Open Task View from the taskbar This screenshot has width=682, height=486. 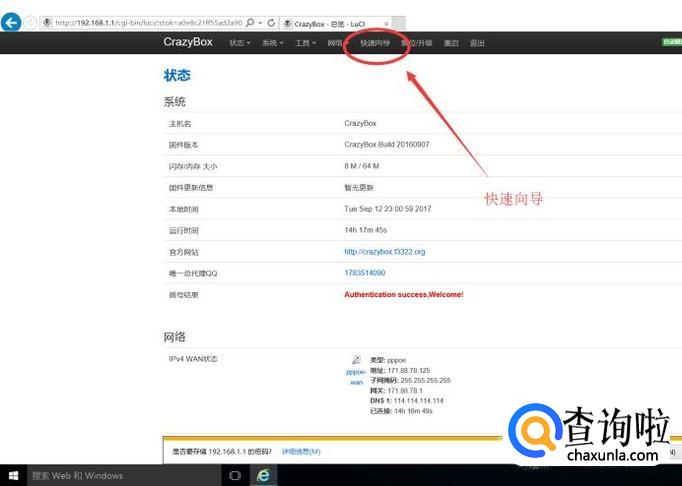[x=235, y=475]
